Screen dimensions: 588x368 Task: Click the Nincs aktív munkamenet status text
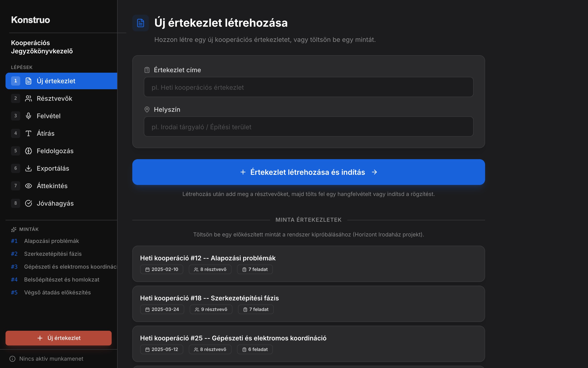(x=51, y=359)
